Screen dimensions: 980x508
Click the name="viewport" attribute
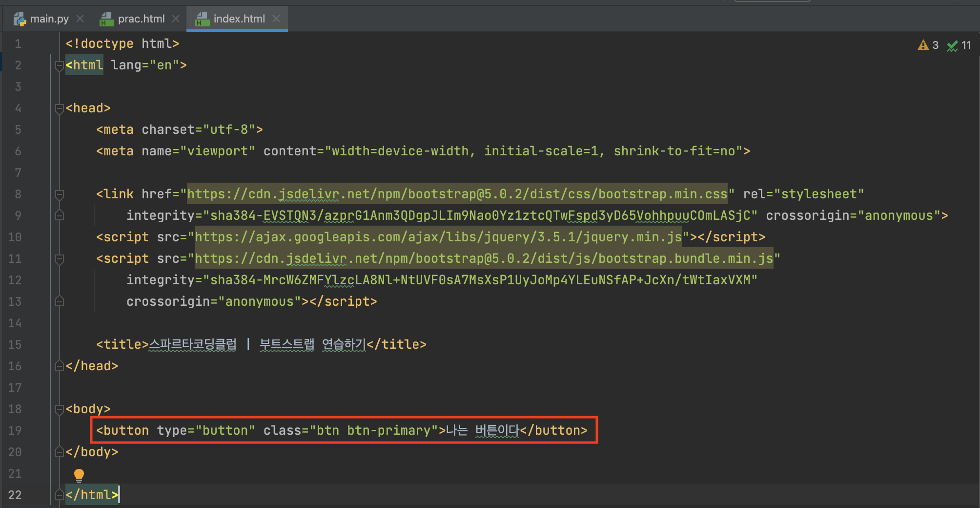[x=199, y=151]
